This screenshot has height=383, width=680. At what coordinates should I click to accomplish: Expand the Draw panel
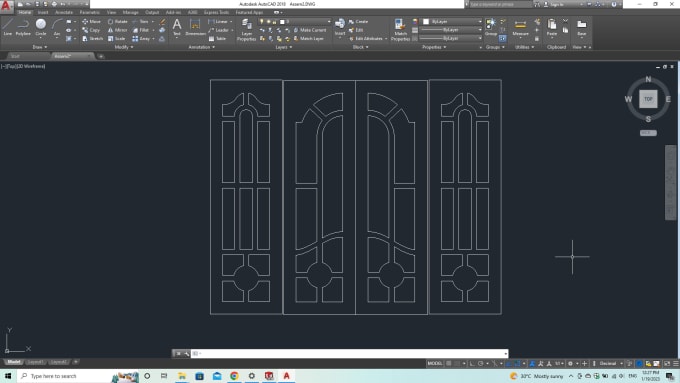pyautogui.click(x=40, y=47)
